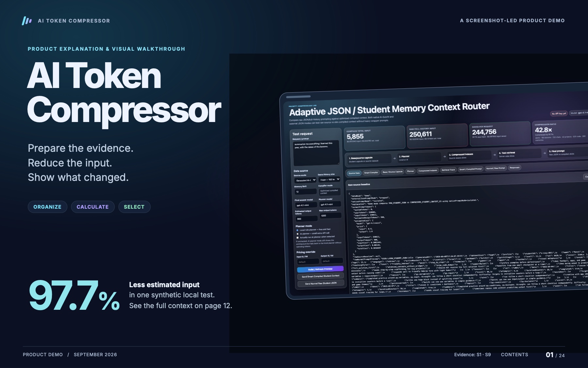This screenshot has height=368, width=588.
Task: Open the Demo history size dropdown
Action: pos(329,179)
